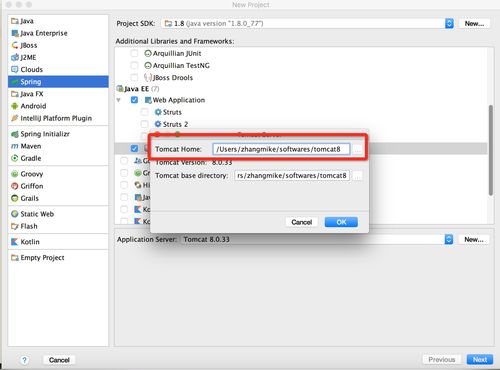Screen dimensions: 500x370
Task: Focus the Tomcat Home path field
Action: [x=281, y=149]
